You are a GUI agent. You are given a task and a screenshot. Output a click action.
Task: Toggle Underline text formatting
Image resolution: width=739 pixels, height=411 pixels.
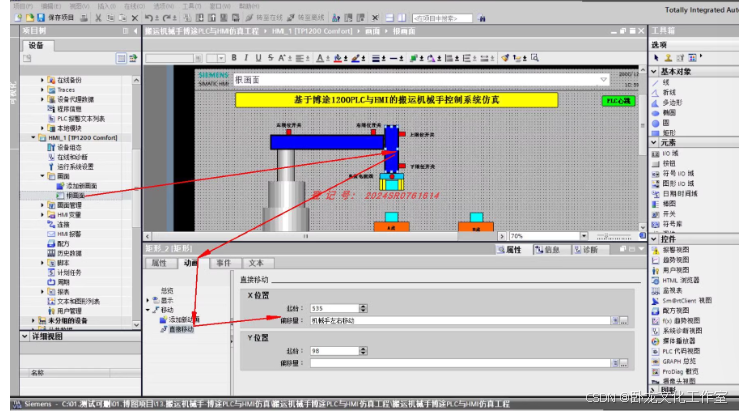point(258,58)
